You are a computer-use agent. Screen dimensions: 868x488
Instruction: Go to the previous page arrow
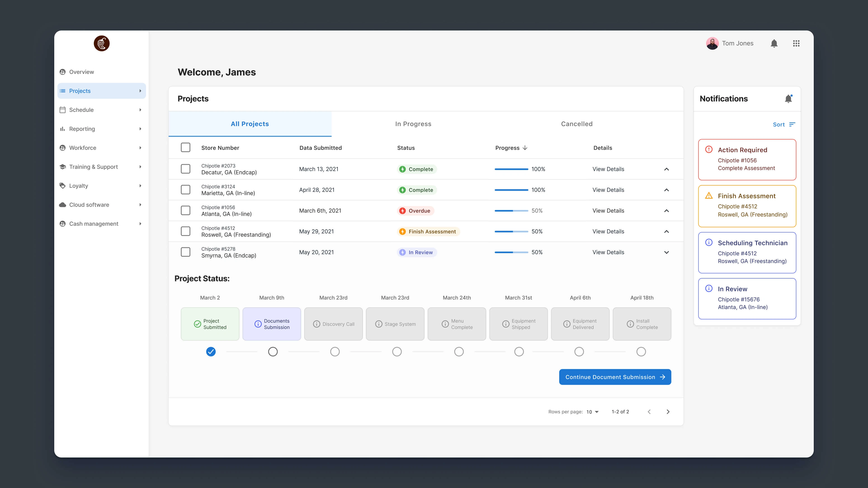pos(649,412)
